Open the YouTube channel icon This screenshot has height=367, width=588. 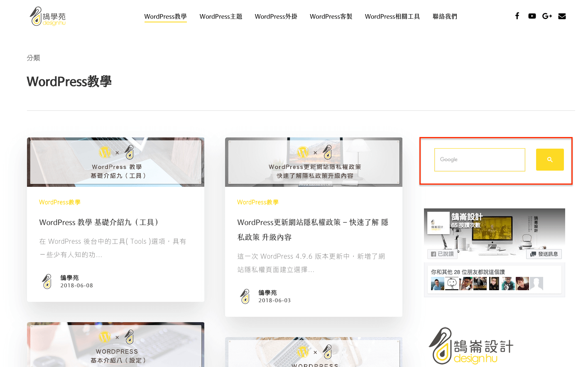[x=532, y=16]
